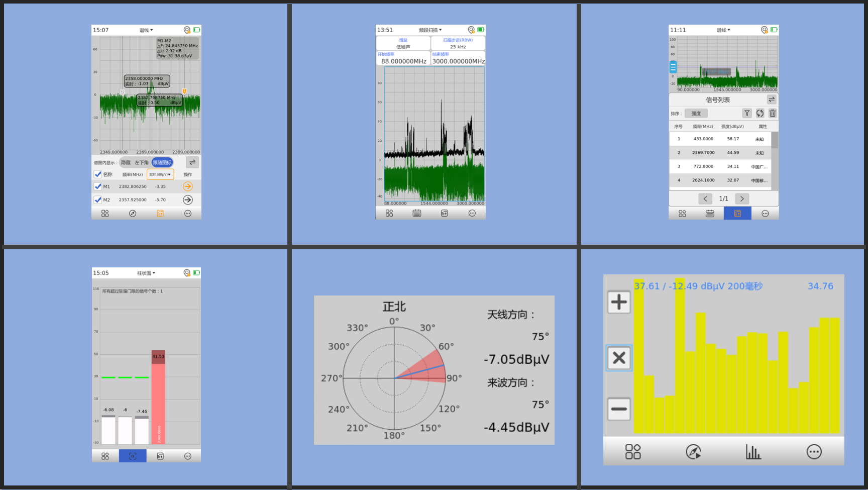Open more options icon in 15:05 screen

[x=188, y=456]
